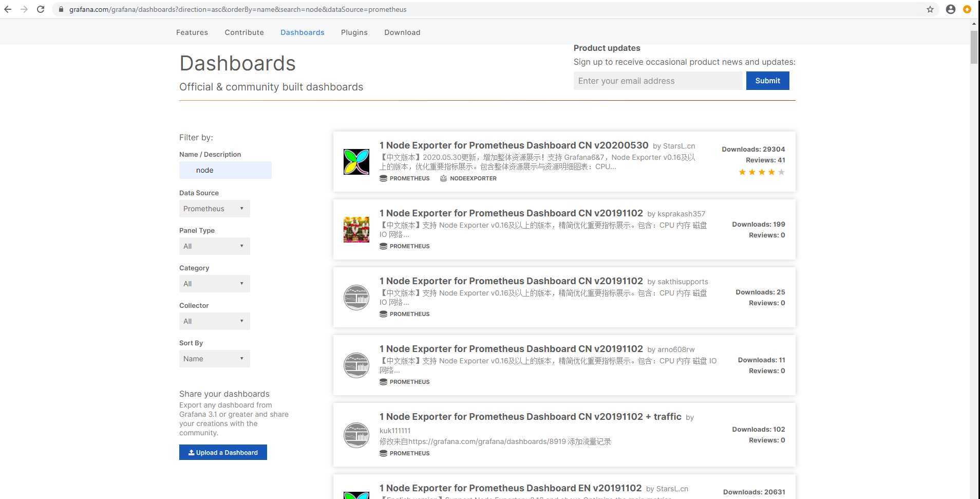Click the star rating on the first dashboard
This screenshot has width=980, height=499.
(x=762, y=172)
